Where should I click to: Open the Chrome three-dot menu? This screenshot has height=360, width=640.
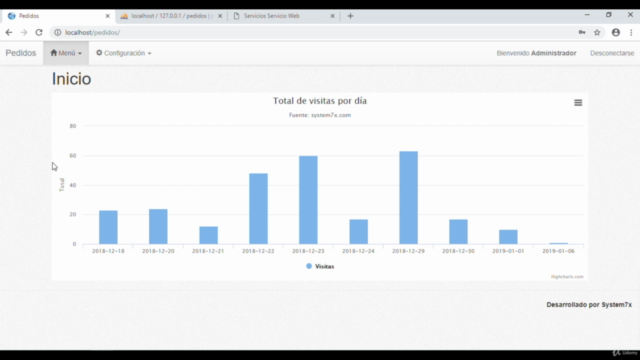tap(631, 33)
